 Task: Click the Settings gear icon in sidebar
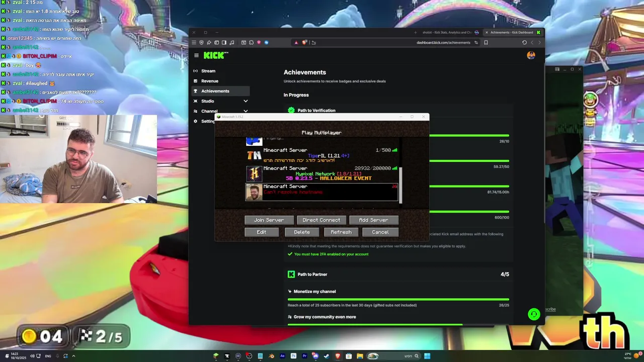tap(196, 121)
